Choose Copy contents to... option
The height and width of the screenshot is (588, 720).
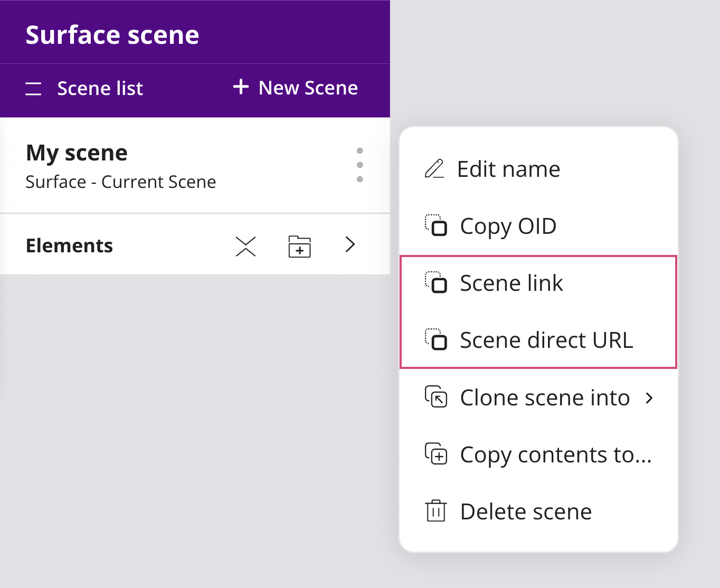tap(538, 454)
